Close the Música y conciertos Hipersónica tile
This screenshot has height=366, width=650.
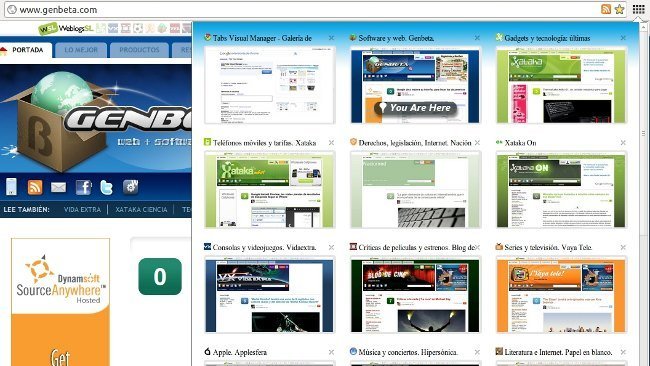tap(477, 352)
